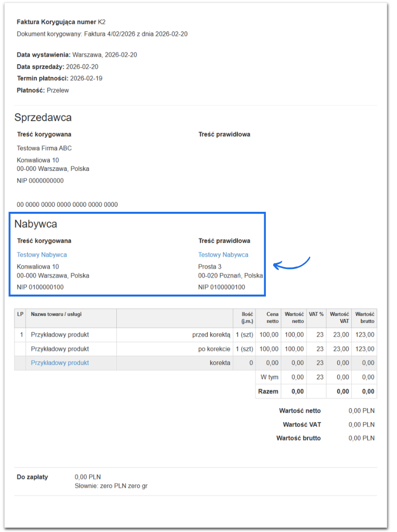Click the Nazwa towaru / usługi column header
Image resolution: width=397 pixels, height=532 pixels.
click(x=56, y=314)
